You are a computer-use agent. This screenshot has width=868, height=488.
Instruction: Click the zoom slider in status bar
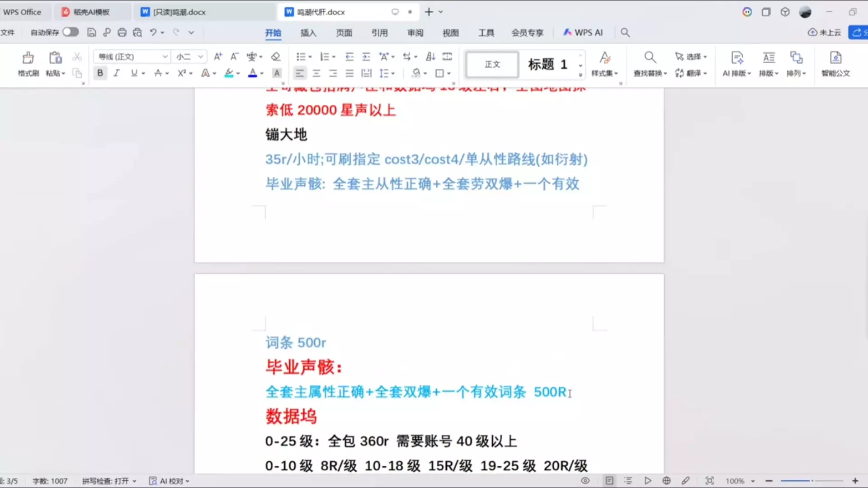click(812, 481)
